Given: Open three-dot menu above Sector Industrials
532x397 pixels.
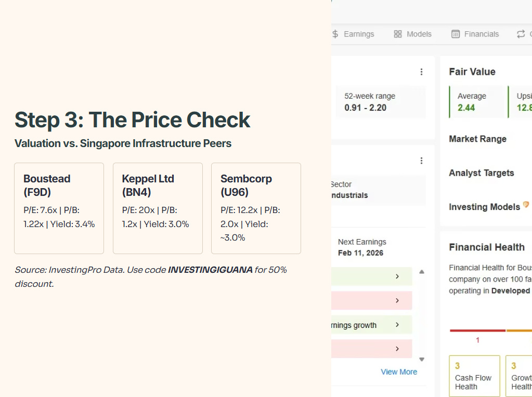Looking at the screenshot, I should [x=421, y=161].
